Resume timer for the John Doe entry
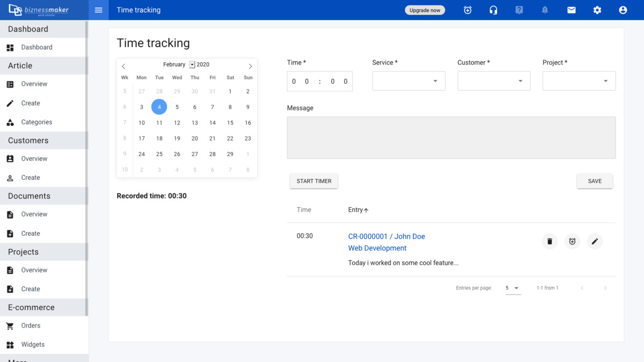 [x=572, y=241]
